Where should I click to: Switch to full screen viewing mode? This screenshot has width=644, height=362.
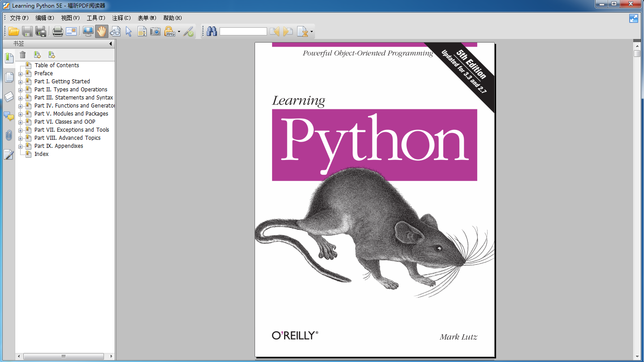pos(88,31)
